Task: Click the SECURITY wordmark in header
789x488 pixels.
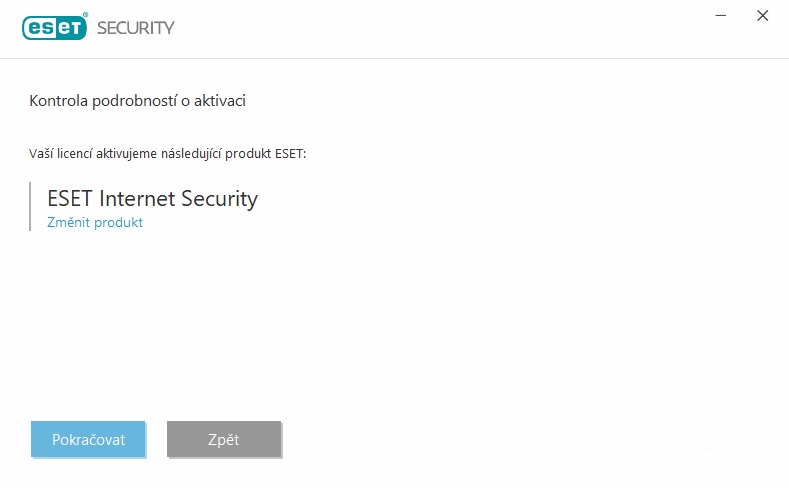Action: [136, 28]
